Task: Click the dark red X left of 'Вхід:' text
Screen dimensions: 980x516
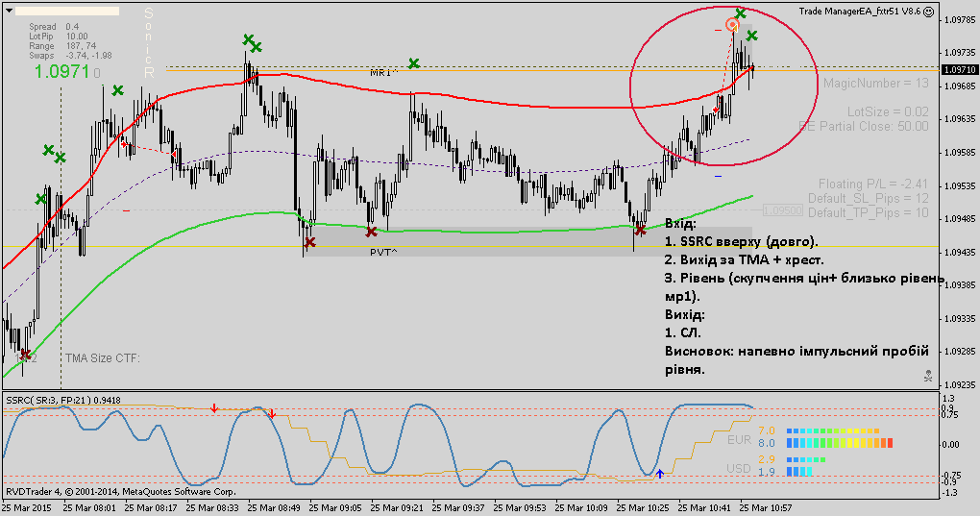Action: coord(639,230)
